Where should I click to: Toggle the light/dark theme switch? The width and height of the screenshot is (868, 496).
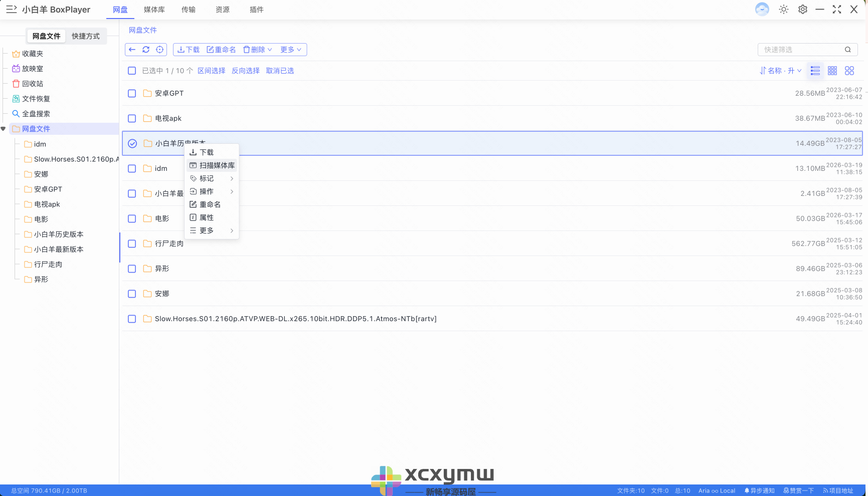click(x=783, y=9)
